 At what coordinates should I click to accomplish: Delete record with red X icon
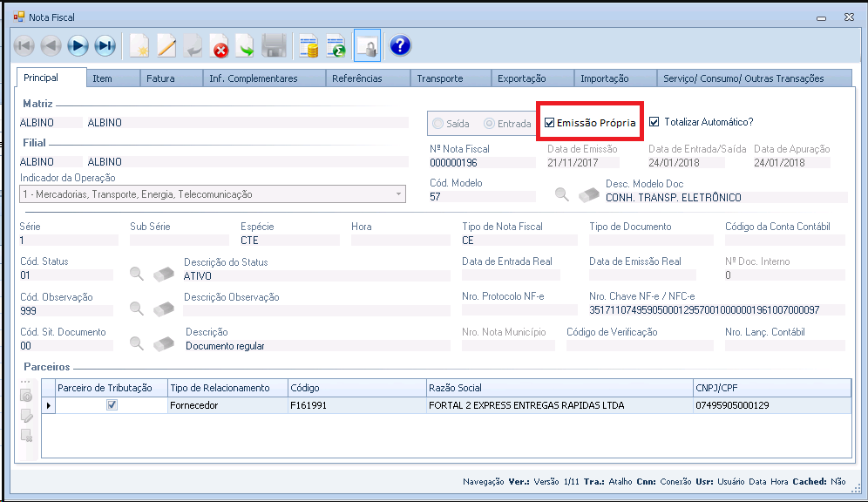[x=220, y=46]
